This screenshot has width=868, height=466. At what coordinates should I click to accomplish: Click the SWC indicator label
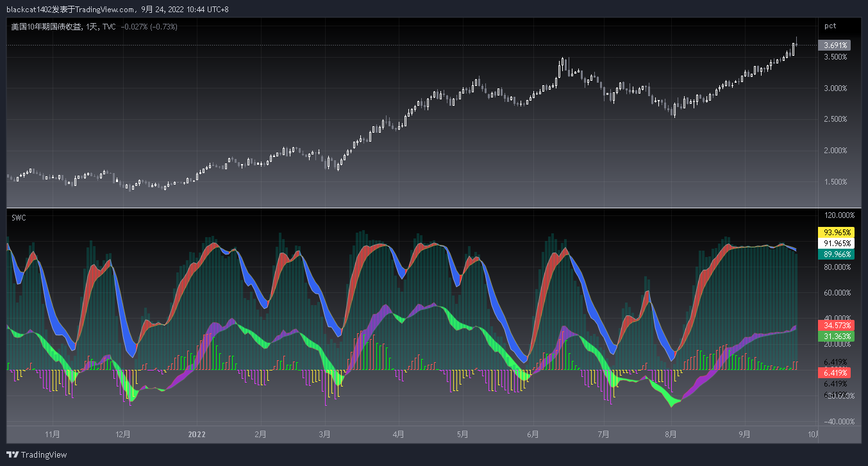tap(19, 218)
